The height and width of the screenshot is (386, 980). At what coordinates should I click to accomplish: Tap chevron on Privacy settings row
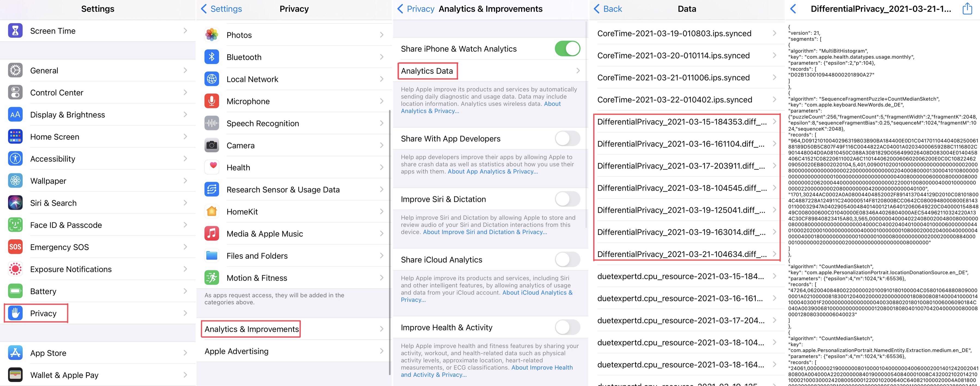(185, 313)
